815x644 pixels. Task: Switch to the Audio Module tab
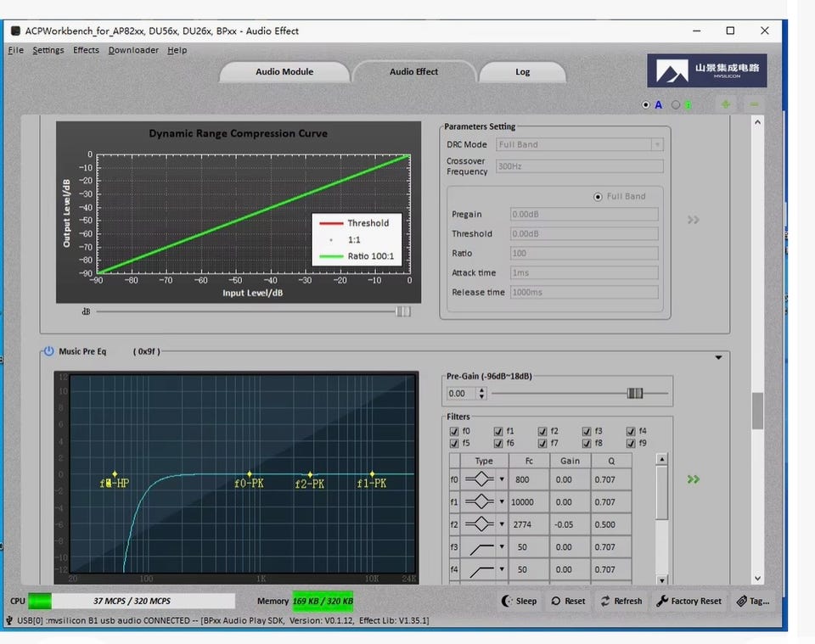pos(284,72)
